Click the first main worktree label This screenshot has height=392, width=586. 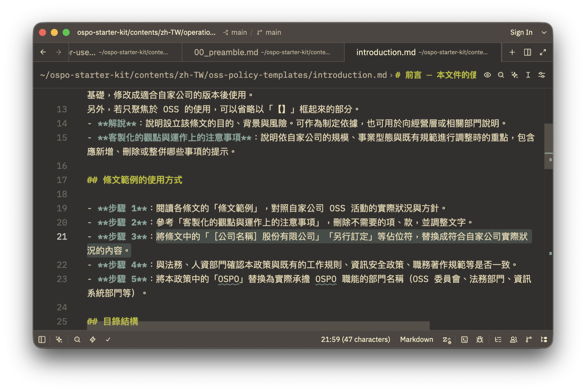(x=235, y=32)
